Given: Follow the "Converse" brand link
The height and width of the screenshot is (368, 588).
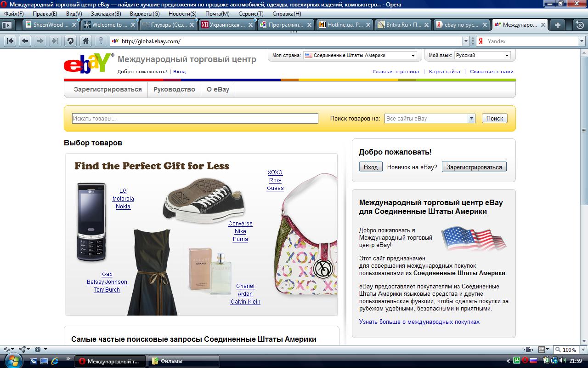Looking at the screenshot, I should (240, 224).
